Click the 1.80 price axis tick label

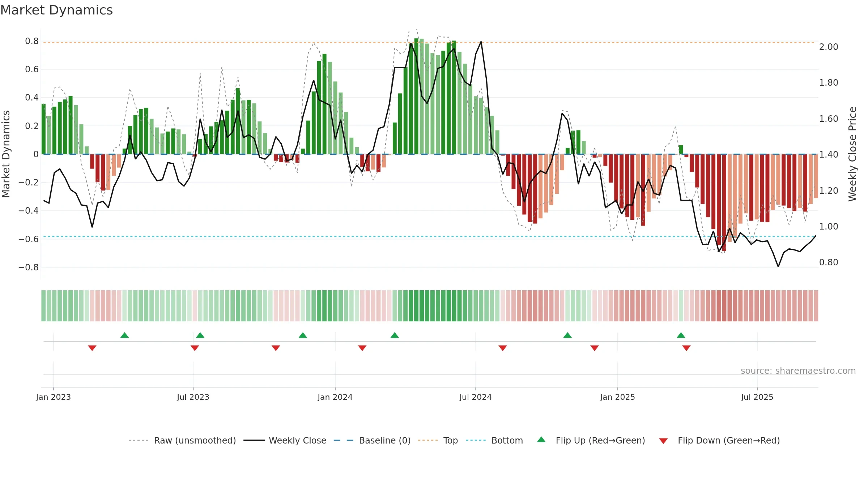coord(829,83)
